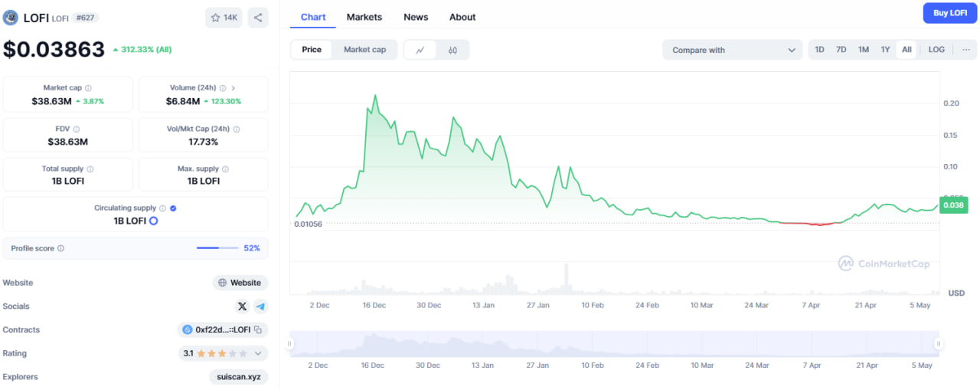Switch to the Markets tab
Image resolution: width=980 pixels, height=390 pixels.
point(364,17)
